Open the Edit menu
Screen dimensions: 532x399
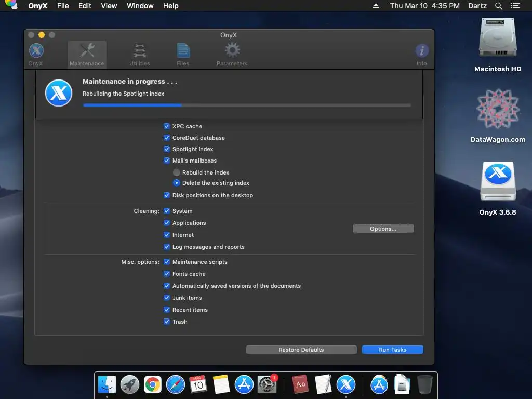(85, 6)
